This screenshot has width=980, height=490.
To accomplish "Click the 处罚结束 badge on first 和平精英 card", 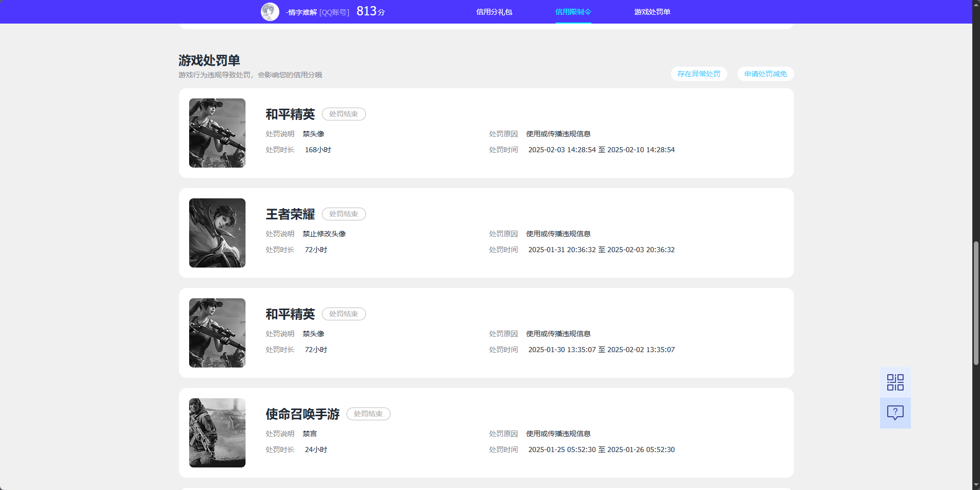I will click(x=343, y=114).
